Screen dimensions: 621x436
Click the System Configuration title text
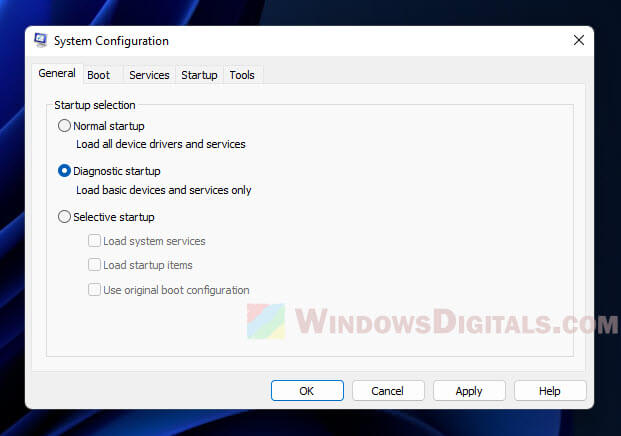point(113,41)
